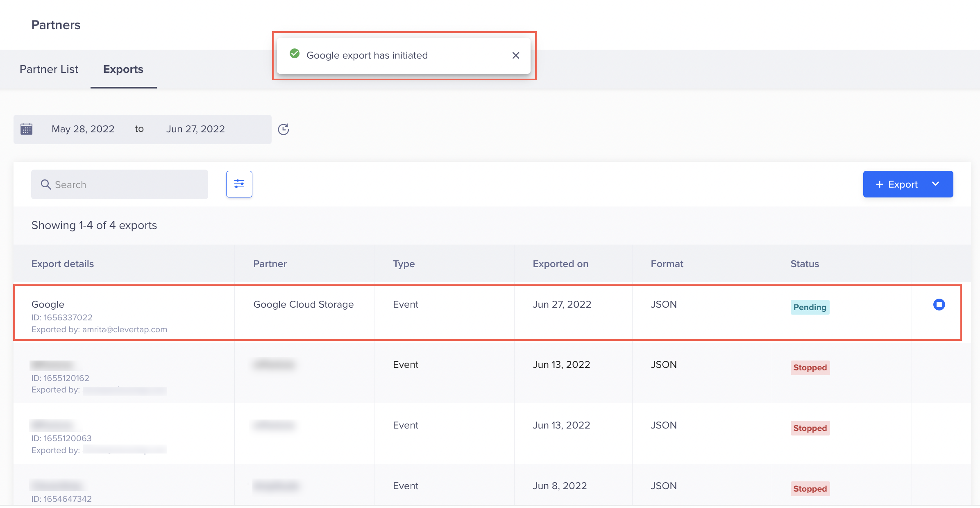
Task: Stop the pending Google export
Action: [x=939, y=304]
